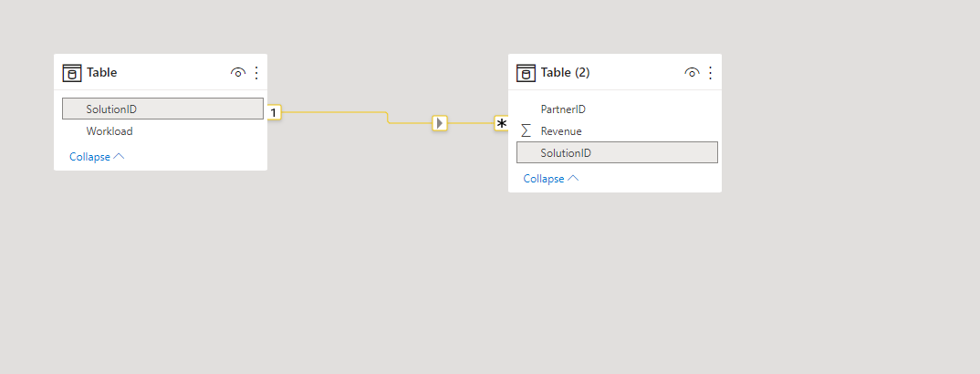Screen dimensions: 980x374
Task: Select SolutionID field in Table
Action: (x=163, y=109)
